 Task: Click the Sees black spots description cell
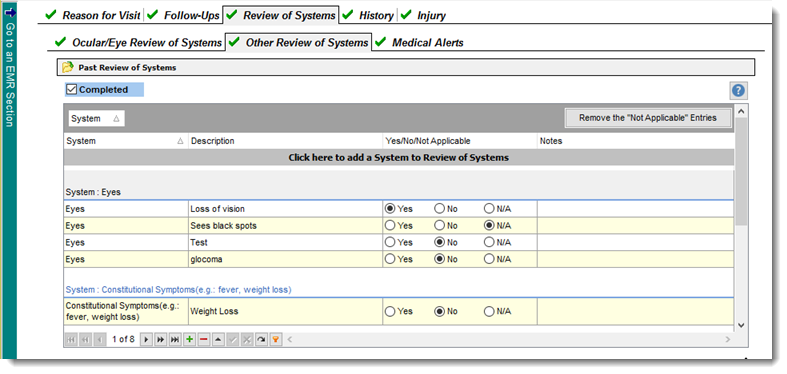285,226
